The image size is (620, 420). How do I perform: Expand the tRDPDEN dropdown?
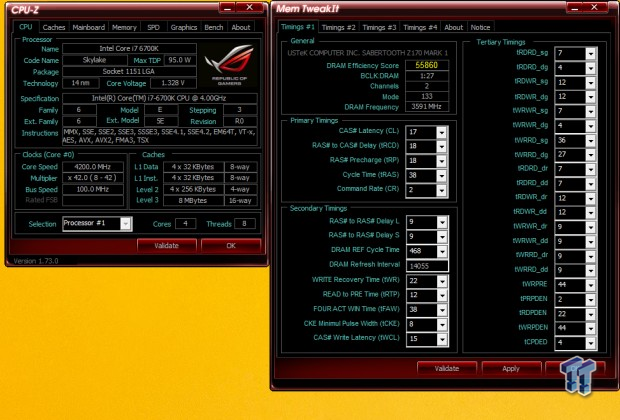coord(590,314)
